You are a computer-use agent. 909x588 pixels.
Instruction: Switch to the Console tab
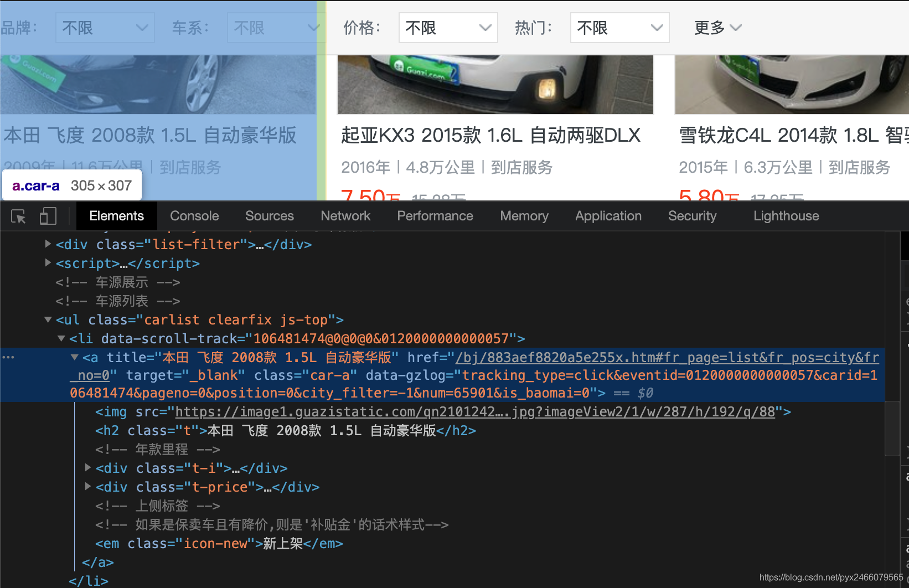(x=194, y=216)
